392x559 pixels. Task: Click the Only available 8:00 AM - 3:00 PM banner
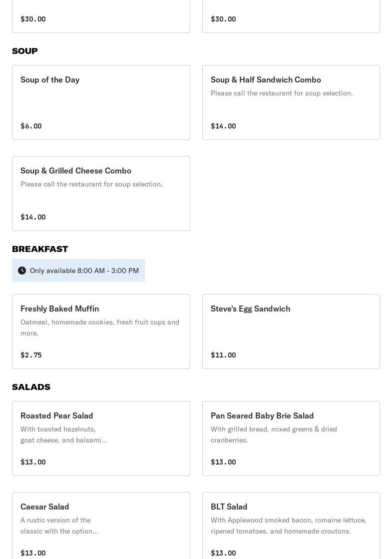[x=78, y=270]
